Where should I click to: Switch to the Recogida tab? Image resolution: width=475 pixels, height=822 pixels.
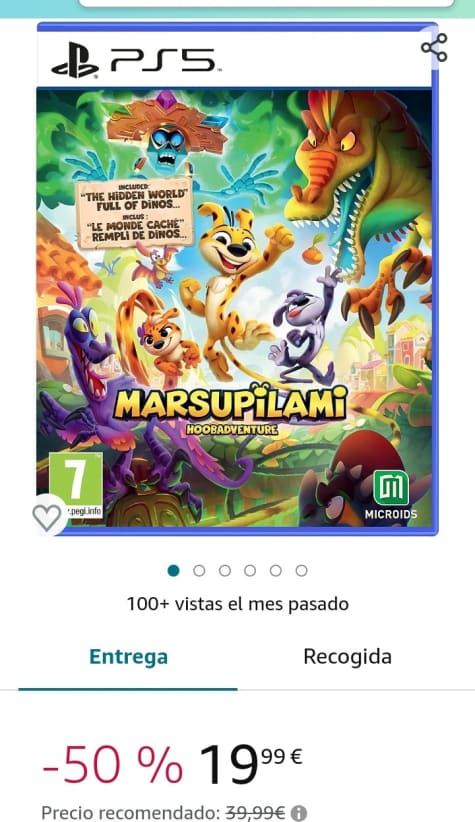[348, 656]
